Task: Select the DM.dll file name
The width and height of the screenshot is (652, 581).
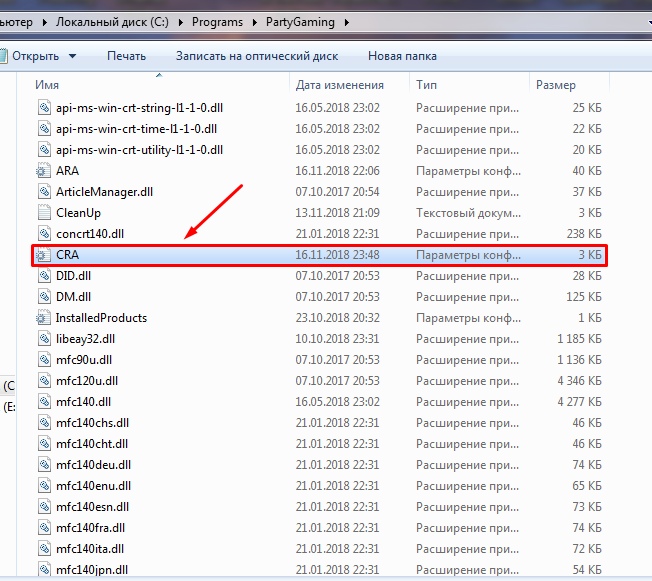Action: 73,297
